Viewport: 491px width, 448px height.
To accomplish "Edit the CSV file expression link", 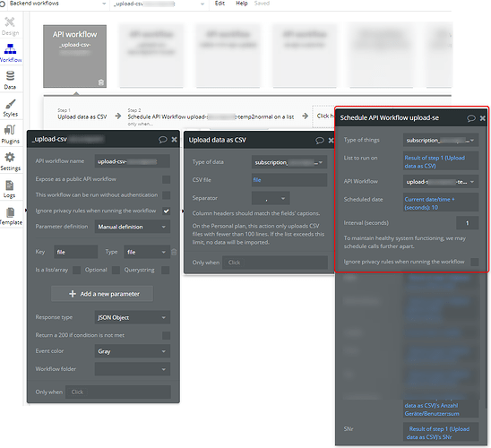I will [289, 180].
